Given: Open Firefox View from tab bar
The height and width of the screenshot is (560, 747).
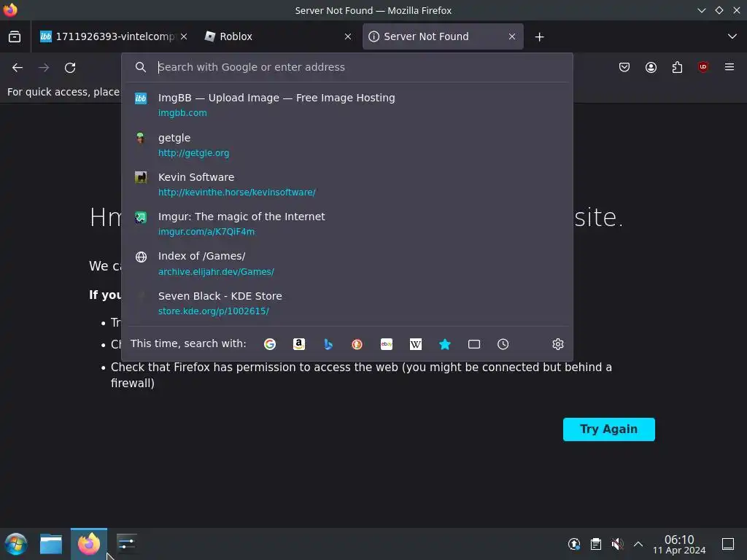Looking at the screenshot, I should 15,36.
